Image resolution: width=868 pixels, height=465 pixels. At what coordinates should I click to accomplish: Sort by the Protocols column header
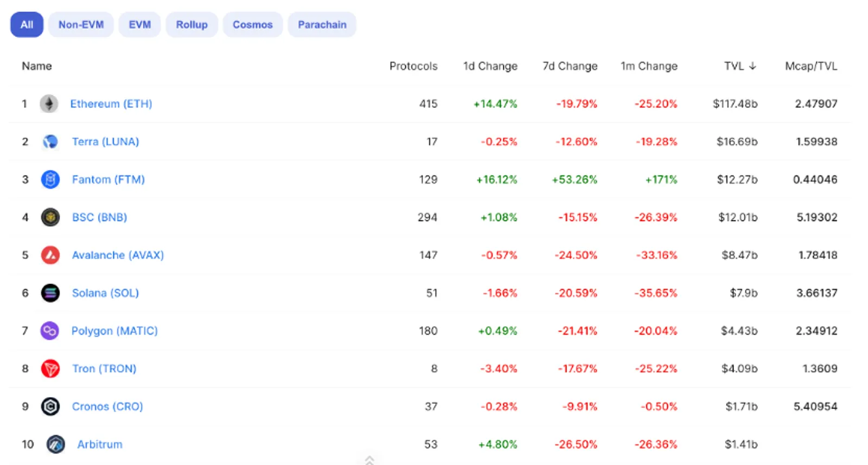[x=413, y=66]
